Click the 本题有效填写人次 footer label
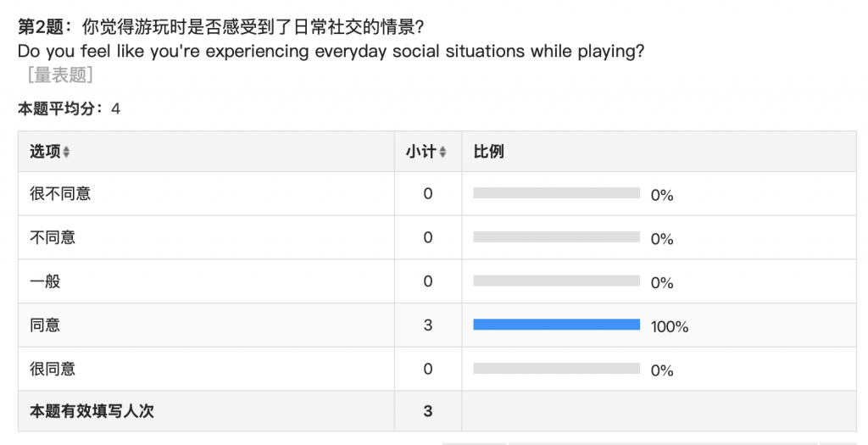 click(x=92, y=412)
